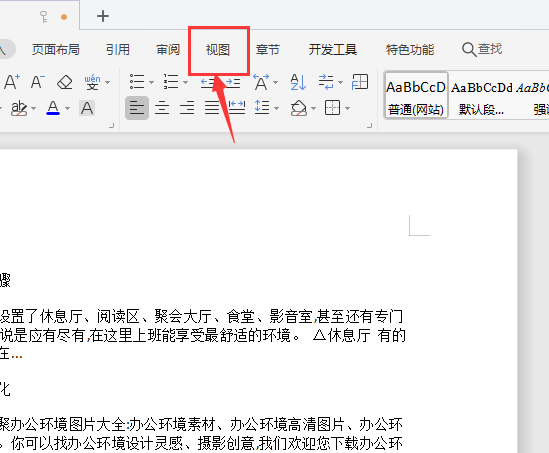Viewport: 549px width, 453px height.
Task: Open the 引用 ribbon tab
Action: click(118, 50)
